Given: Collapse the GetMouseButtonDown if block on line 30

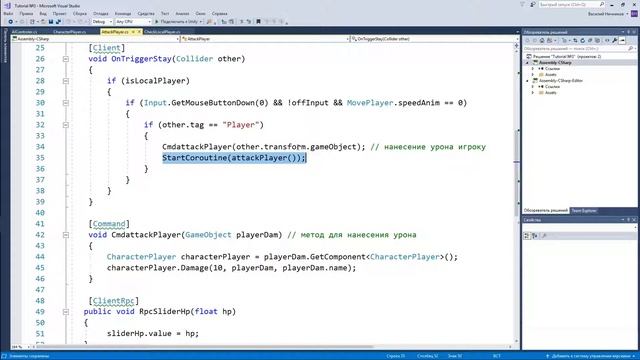Looking at the screenshot, I should click(x=66, y=103).
